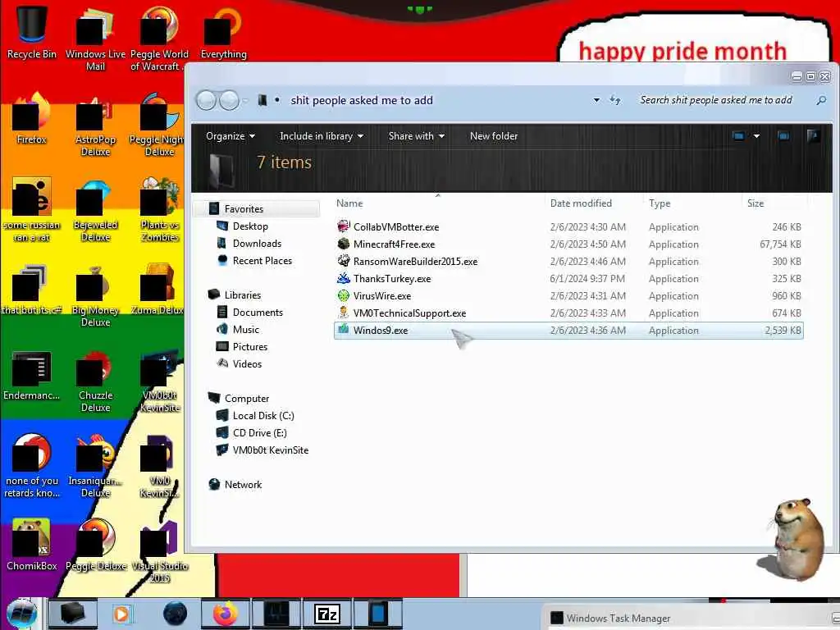Go to Desktop in navigation pane
This screenshot has width=840, height=630.
tap(249, 226)
